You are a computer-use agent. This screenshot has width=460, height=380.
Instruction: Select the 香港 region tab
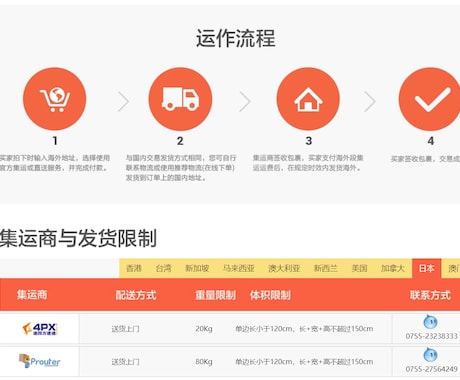(x=134, y=268)
